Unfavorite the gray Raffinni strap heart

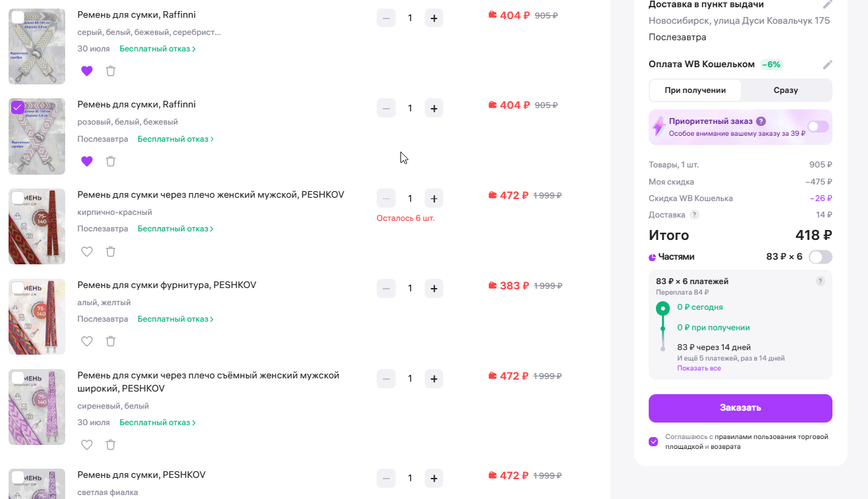(x=87, y=71)
